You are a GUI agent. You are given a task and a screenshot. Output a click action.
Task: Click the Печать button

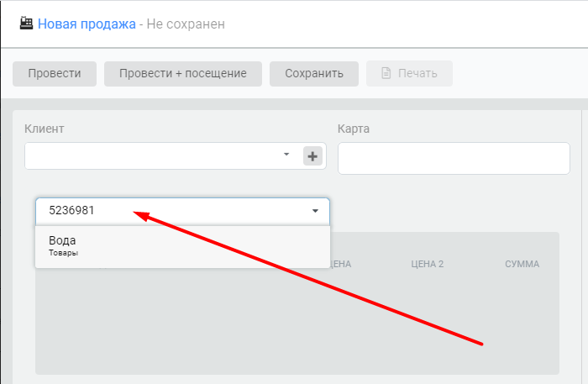coord(409,73)
